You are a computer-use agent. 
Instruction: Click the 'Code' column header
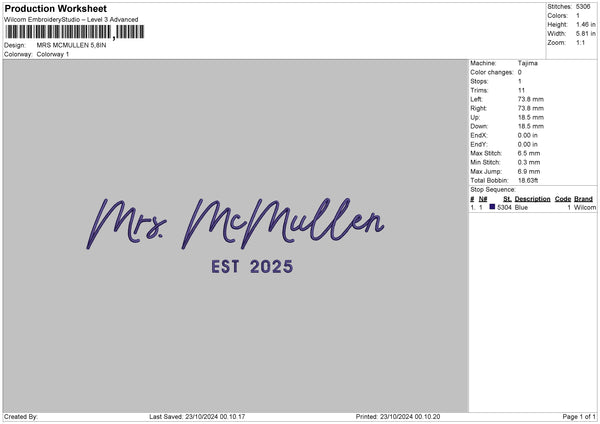click(562, 199)
